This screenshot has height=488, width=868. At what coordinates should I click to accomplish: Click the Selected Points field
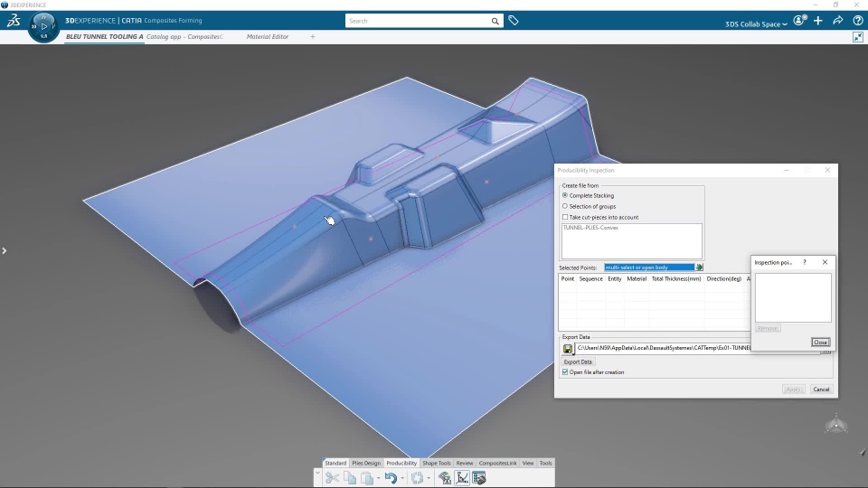coord(649,267)
